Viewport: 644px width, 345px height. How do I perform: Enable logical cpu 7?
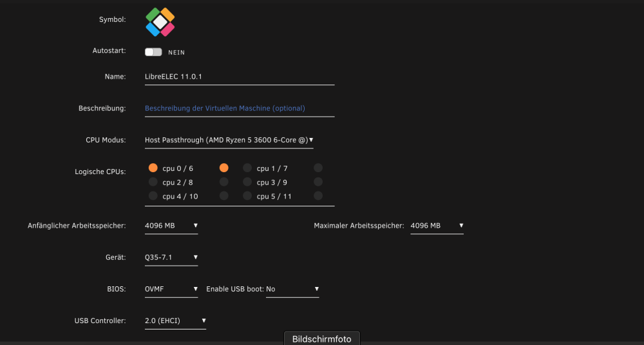click(x=318, y=168)
